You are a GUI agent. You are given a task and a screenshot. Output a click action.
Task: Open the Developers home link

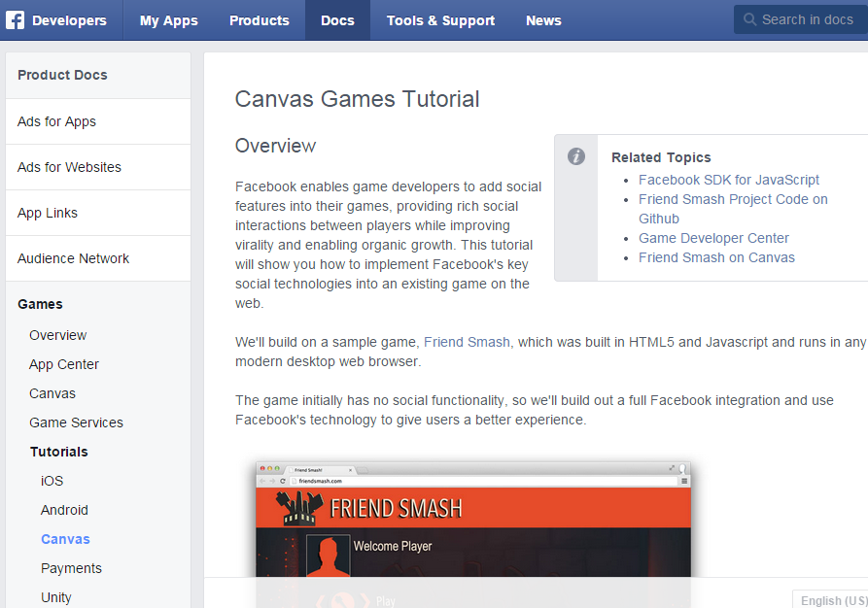click(x=69, y=20)
